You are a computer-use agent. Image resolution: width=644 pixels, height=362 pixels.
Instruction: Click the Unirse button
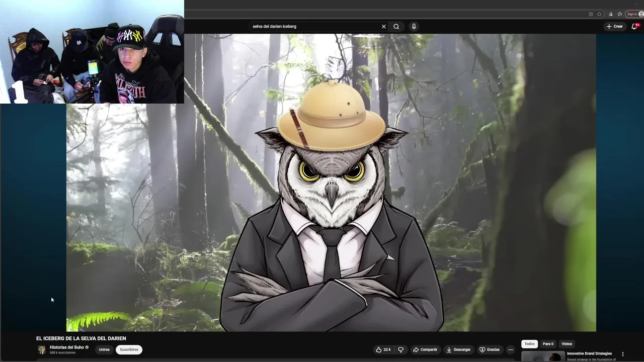point(104,349)
